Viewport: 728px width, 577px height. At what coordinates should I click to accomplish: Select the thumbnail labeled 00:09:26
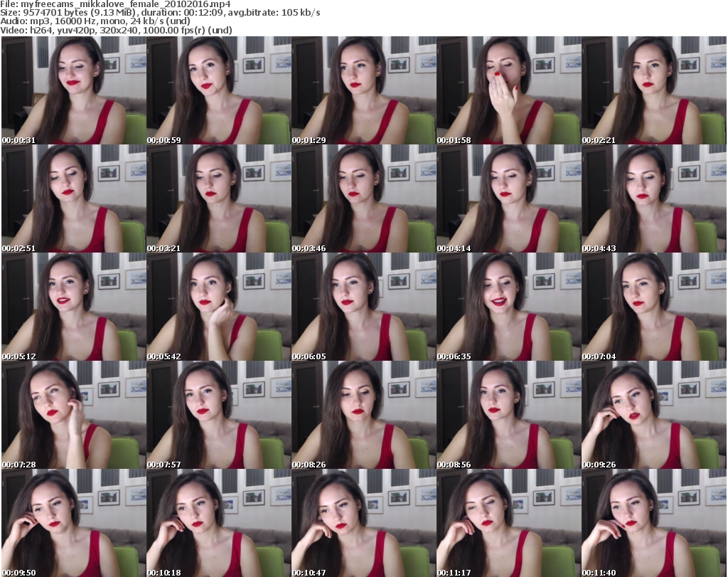(x=654, y=415)
